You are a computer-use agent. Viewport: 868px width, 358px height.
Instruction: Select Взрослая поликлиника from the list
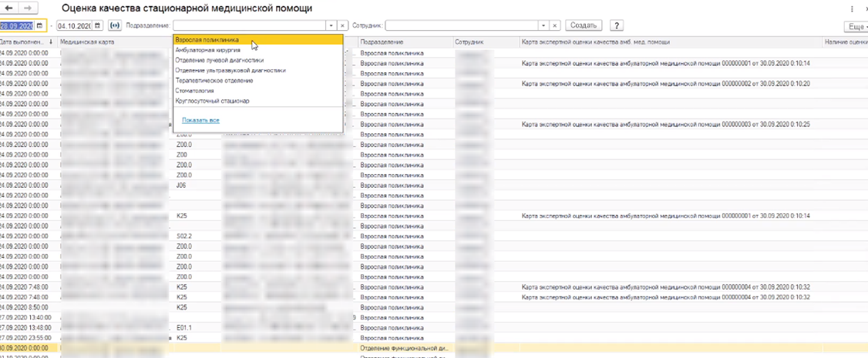[207, 39]
